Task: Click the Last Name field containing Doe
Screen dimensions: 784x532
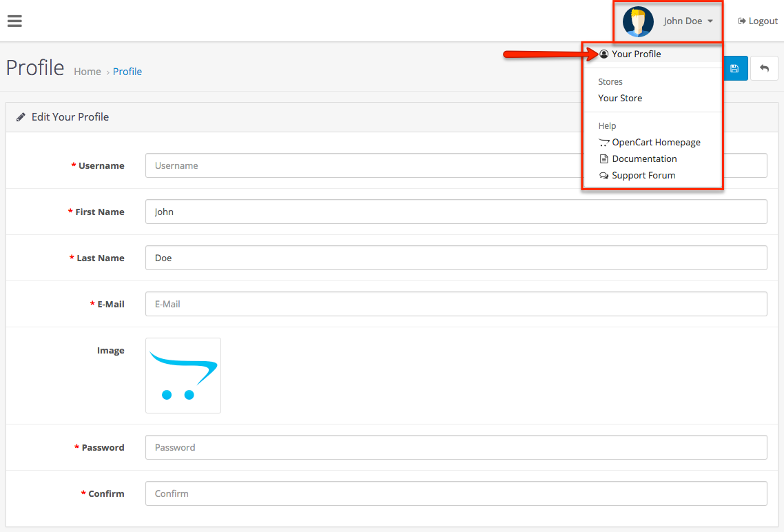Action: (456, 258)
